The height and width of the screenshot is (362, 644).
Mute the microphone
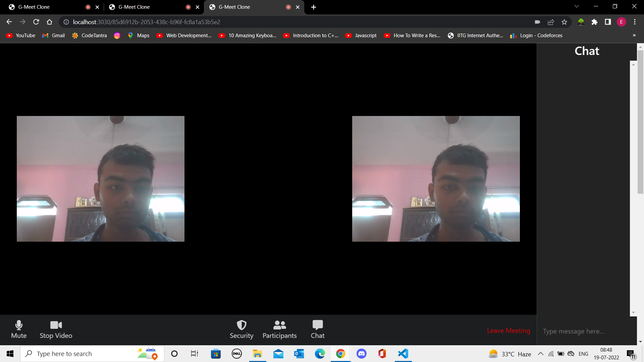(19, 329)
